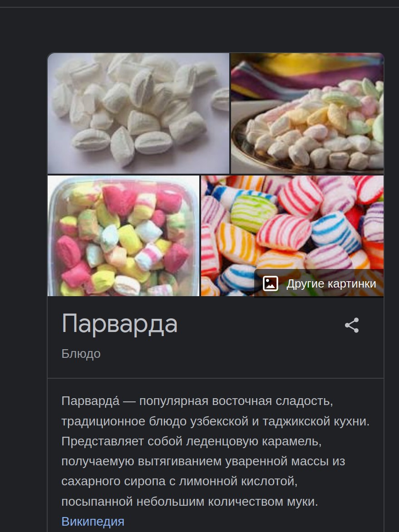Open the pastel parvarda on plate photo
The width and height of the screenshot is (399, 532).
click(307, 113)
